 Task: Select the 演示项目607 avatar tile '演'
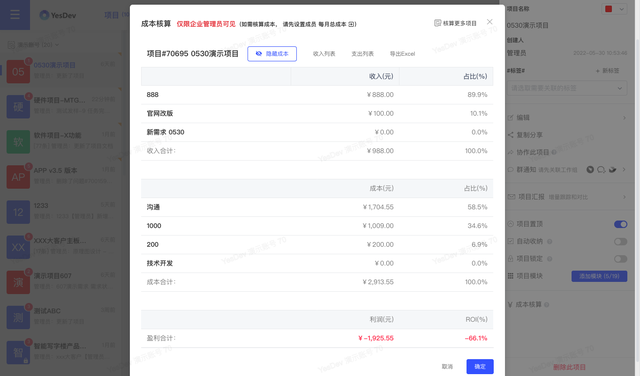point(18,282)
